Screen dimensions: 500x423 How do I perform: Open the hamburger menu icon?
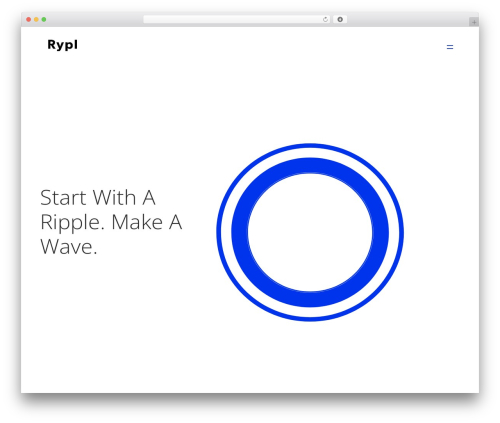tap(450, 47)
